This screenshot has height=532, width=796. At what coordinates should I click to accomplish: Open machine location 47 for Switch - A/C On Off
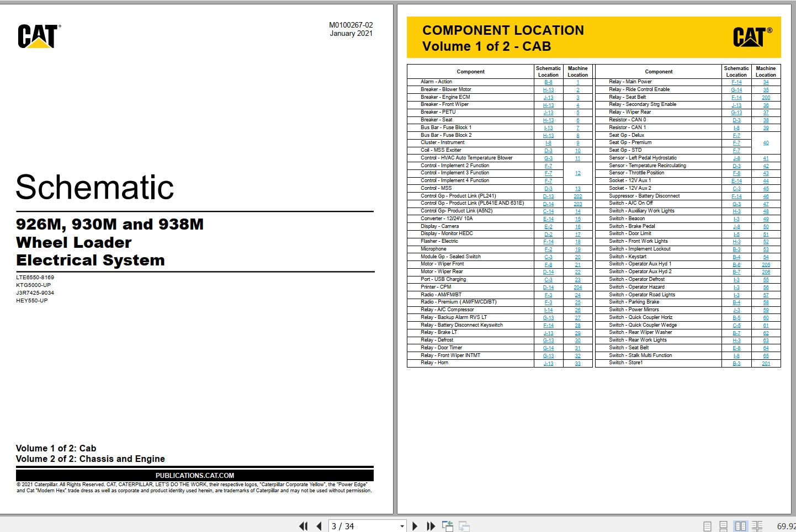[x=766, y=204]
